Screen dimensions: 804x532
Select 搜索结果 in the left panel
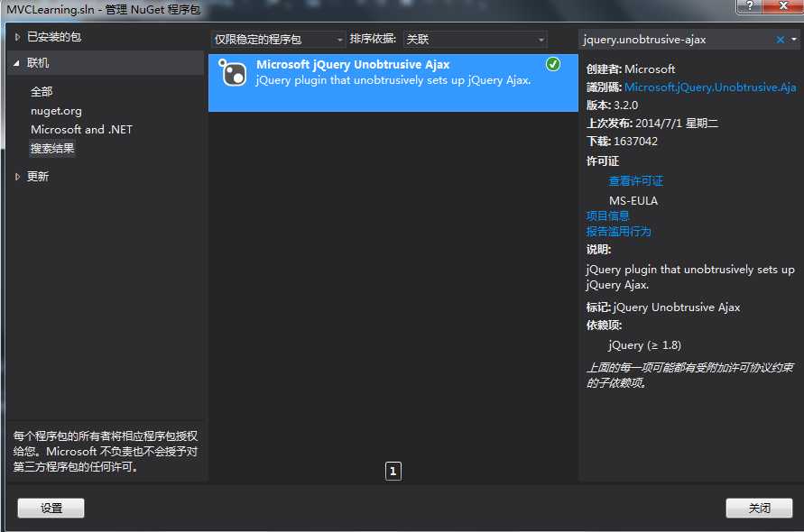tap(52, 149)
